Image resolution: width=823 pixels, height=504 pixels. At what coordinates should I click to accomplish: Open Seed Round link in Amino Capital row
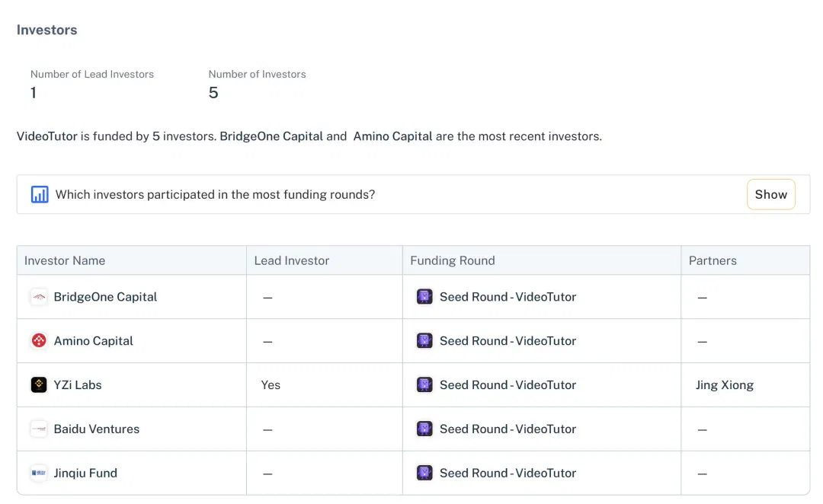tap(508, 341)
